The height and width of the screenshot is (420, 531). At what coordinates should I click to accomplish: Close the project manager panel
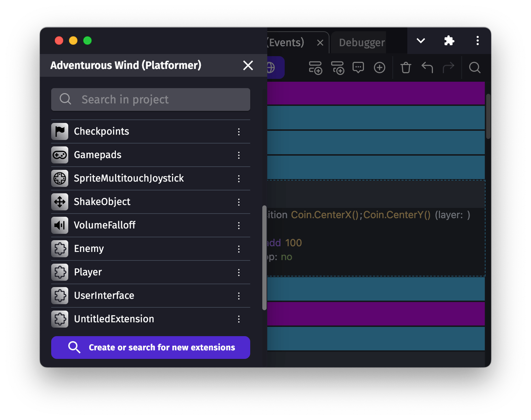(248, 65)
